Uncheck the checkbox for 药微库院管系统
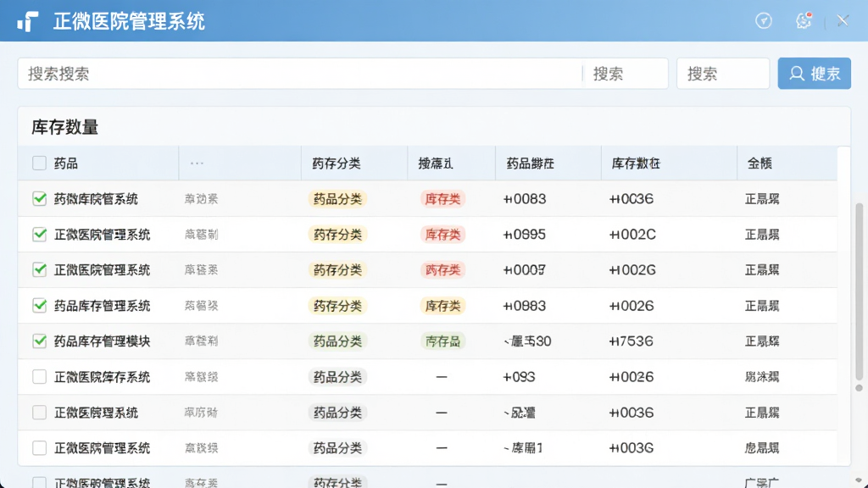This screenshot has height=488, width=868. coord(39,198)
